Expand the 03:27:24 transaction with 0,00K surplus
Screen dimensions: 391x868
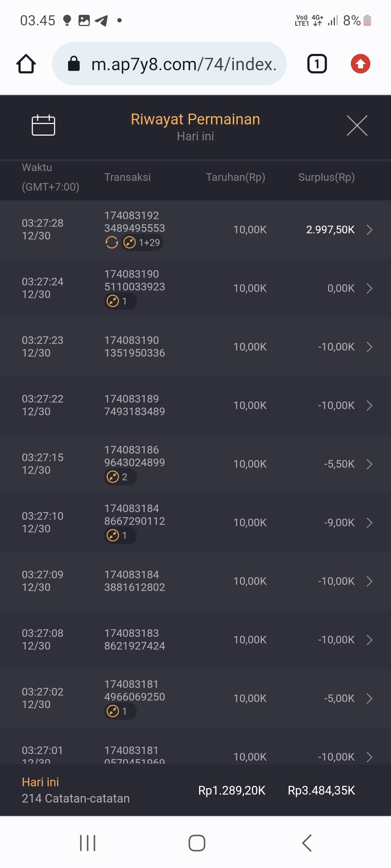click(369, 288)
